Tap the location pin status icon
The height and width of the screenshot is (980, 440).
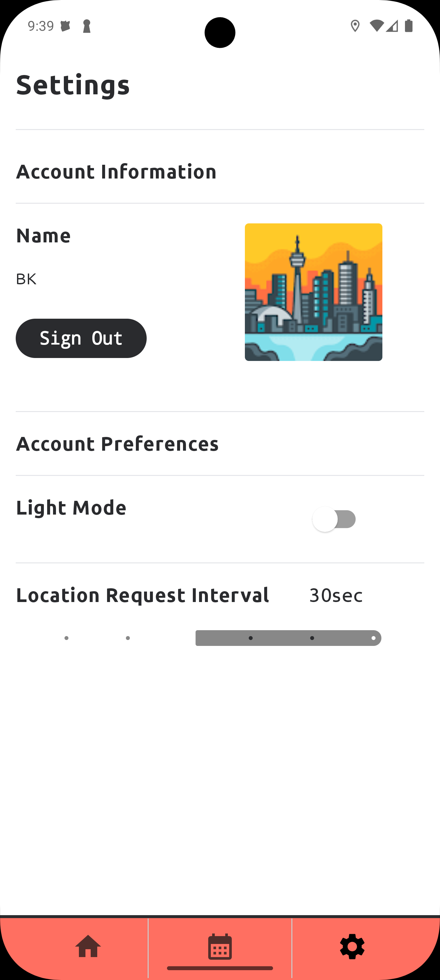pos(355,26)
